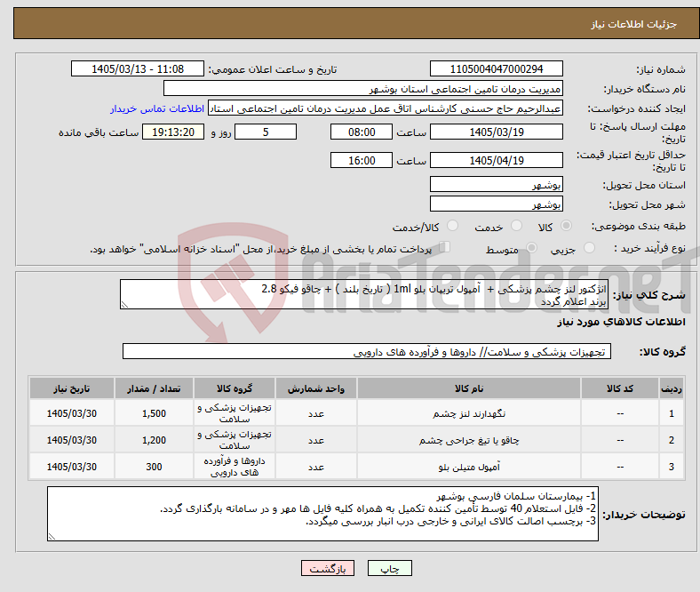
Task: Select item name آمپول متیلن بلو
Action: pyautogui.click(x=469, y=467)
